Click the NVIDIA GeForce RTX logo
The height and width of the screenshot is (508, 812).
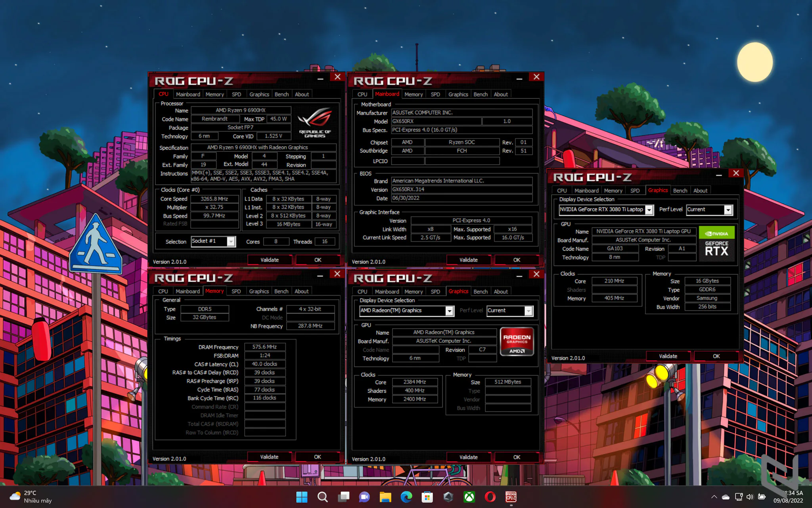point(716,244)
